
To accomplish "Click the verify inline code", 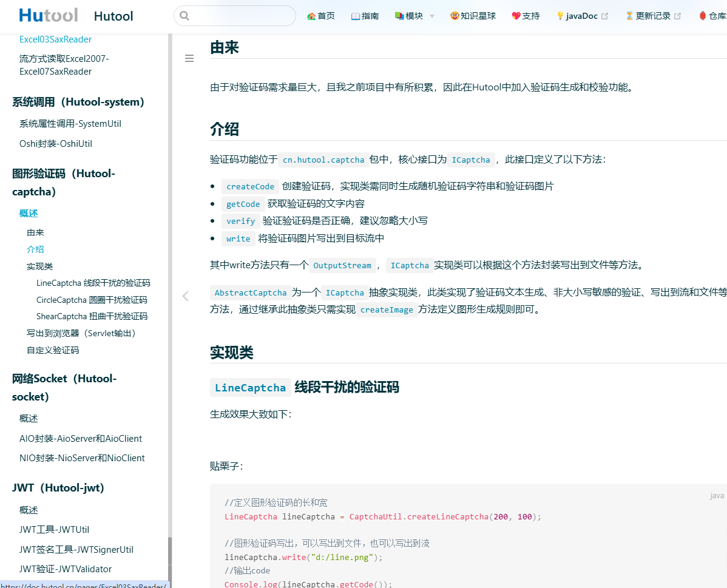I will pos(241,221).
